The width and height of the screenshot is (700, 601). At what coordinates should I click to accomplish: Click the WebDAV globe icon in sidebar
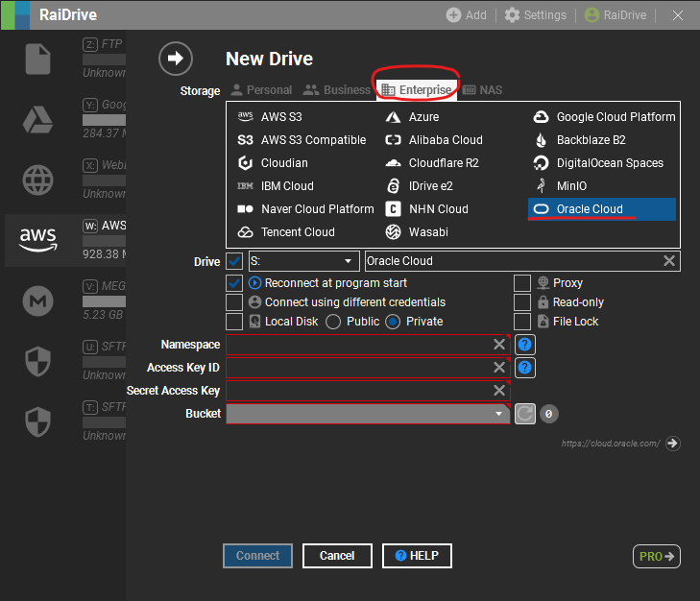(x=37, y=180)
